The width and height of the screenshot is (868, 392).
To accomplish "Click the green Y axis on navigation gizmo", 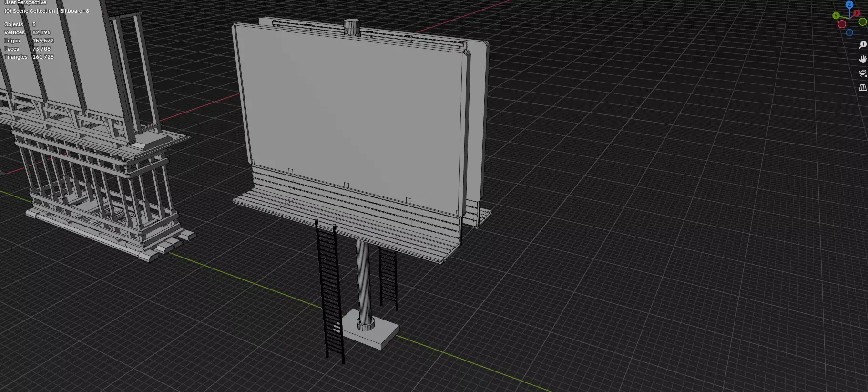I will point(835,16).
